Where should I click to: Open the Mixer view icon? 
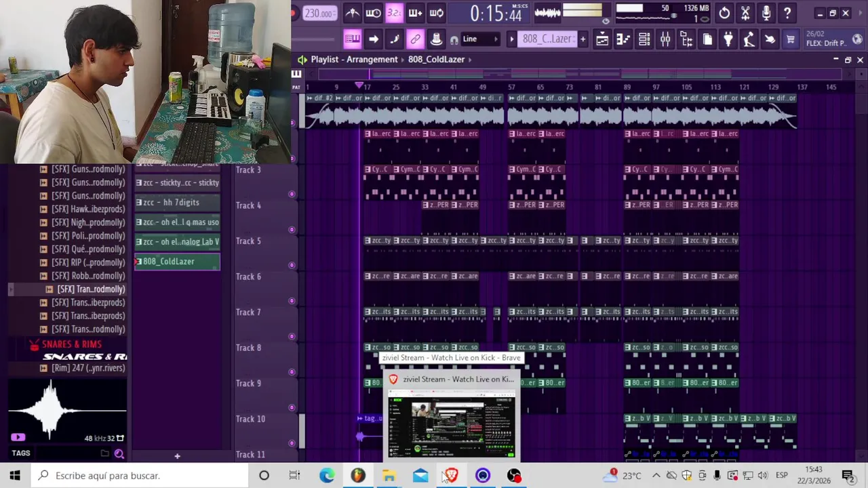pos(665,40)
